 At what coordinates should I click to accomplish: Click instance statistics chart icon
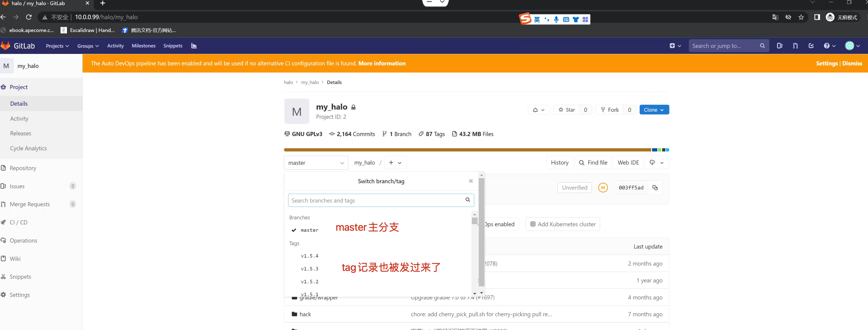(x=194, y=46)
